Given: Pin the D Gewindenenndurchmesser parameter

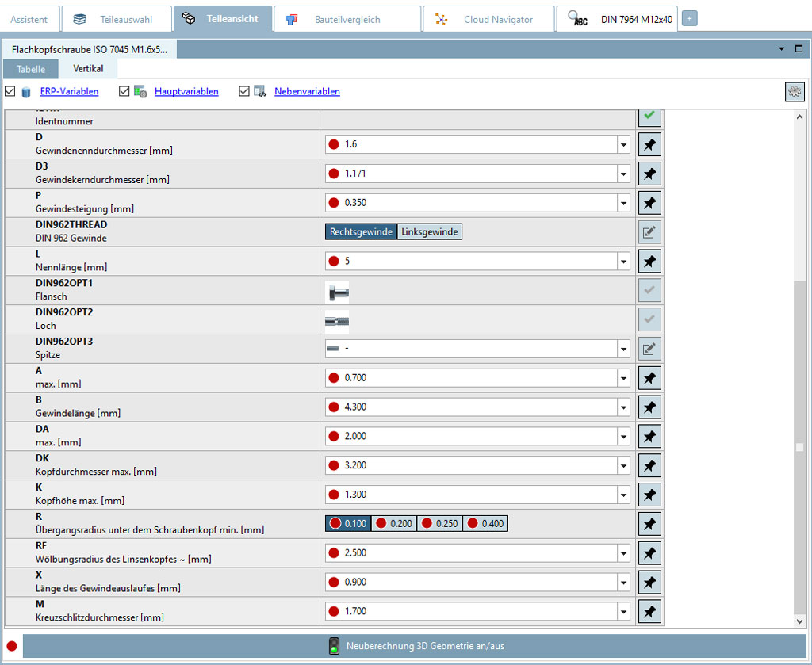Looking at the screenshot, I should point(649,144).
